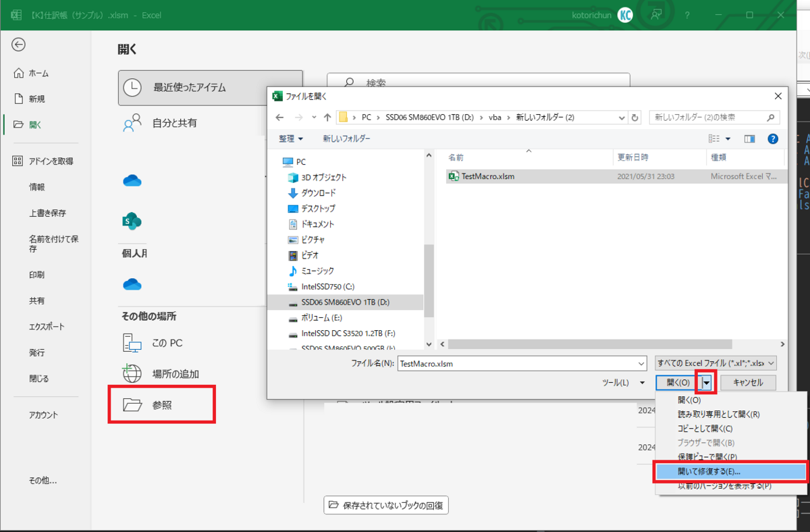810x532 pixels.
Task: Choose 名前を付けて保存 in the sidebar
Action: click(x=53, y=244)
